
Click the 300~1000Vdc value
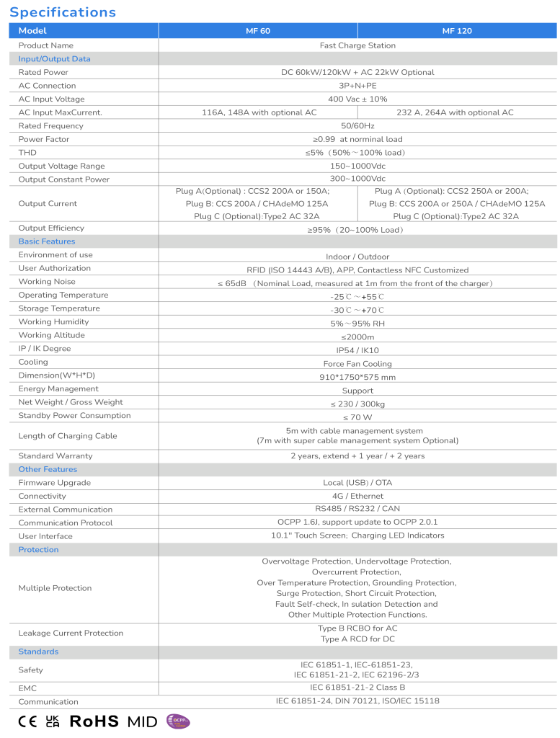(x=357, y=179)
